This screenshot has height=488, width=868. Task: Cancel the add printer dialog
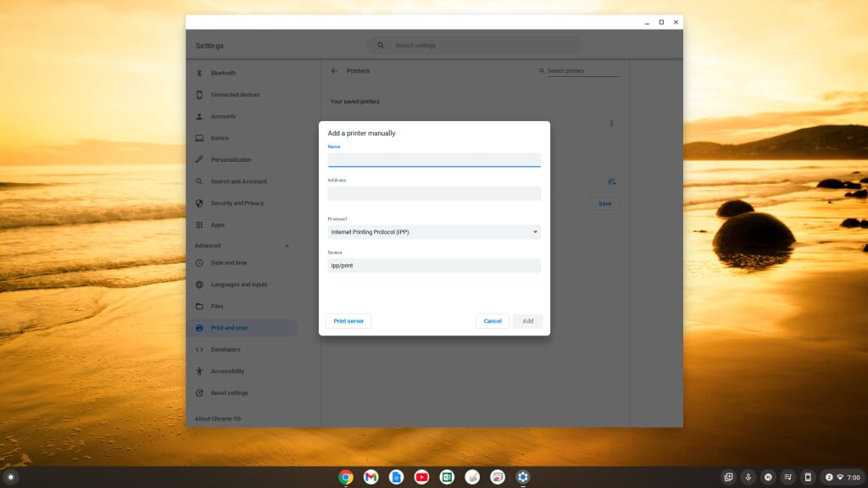pos(492,321)
